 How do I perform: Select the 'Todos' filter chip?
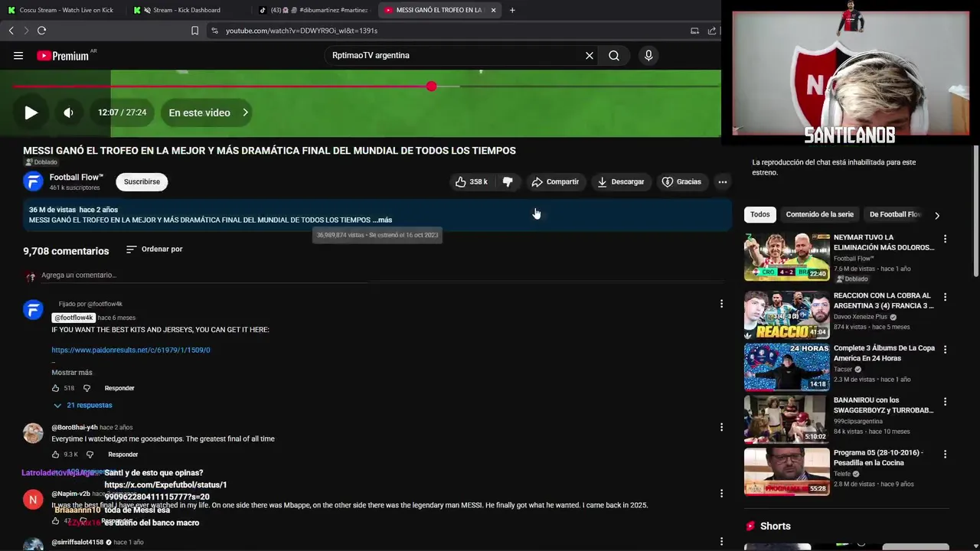point(760,214)
